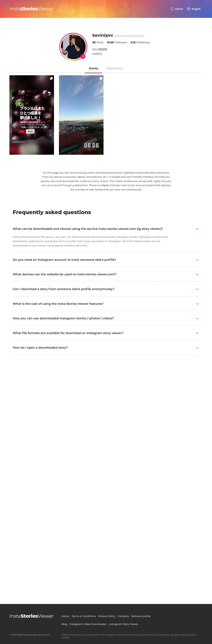Open the Privacy Policy link
Viewport: 212px width, 644px height.
[107, 616]
